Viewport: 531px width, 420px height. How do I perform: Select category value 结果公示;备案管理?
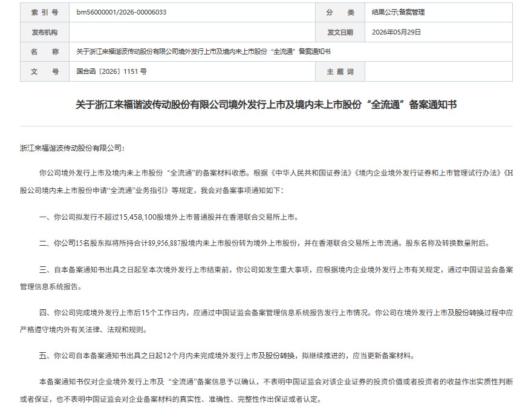coord(398,12)
